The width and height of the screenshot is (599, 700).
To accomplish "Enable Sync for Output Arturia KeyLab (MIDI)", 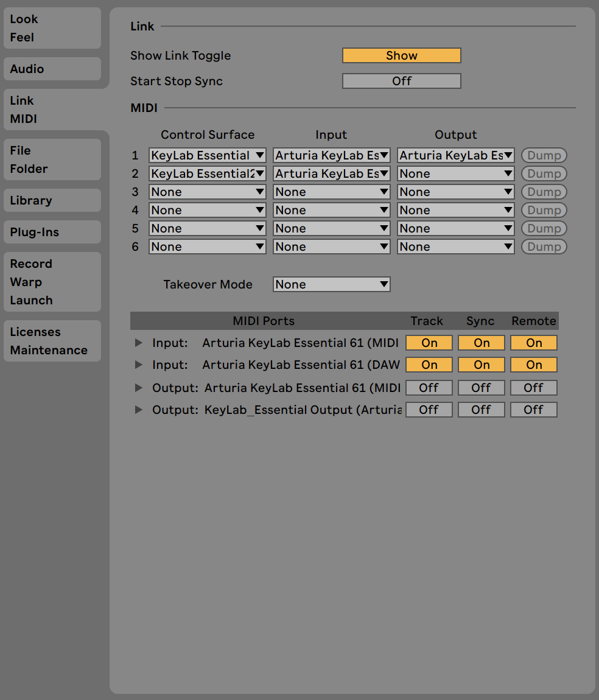I will (x=482, y=388).
